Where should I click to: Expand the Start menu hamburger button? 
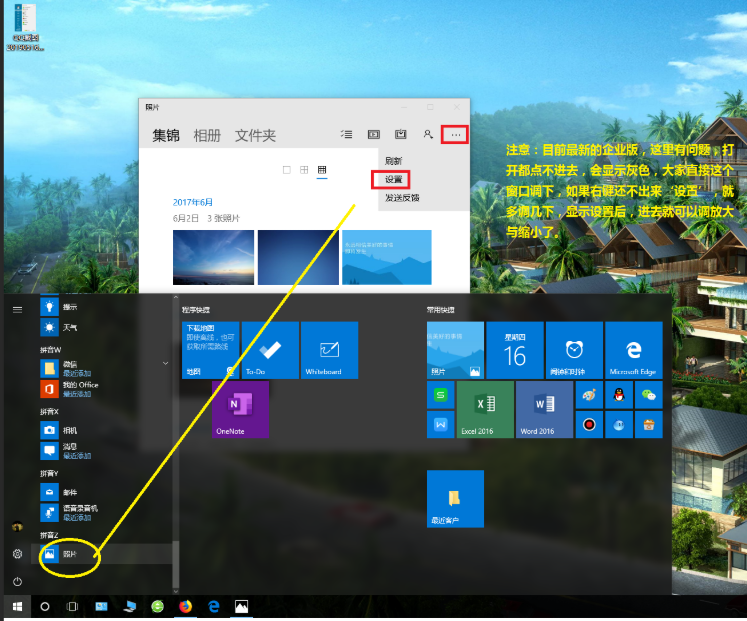(18, 310)
